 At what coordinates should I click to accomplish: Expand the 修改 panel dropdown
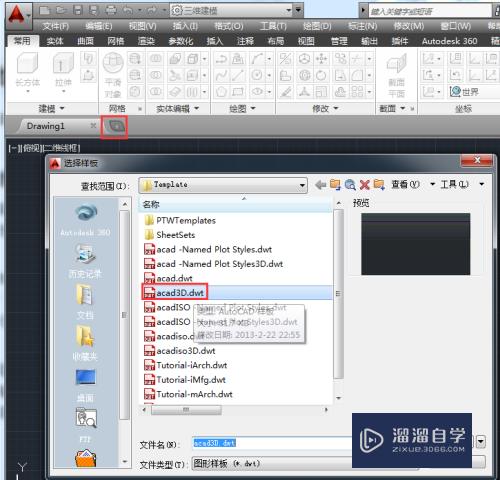tap(325, 108)
